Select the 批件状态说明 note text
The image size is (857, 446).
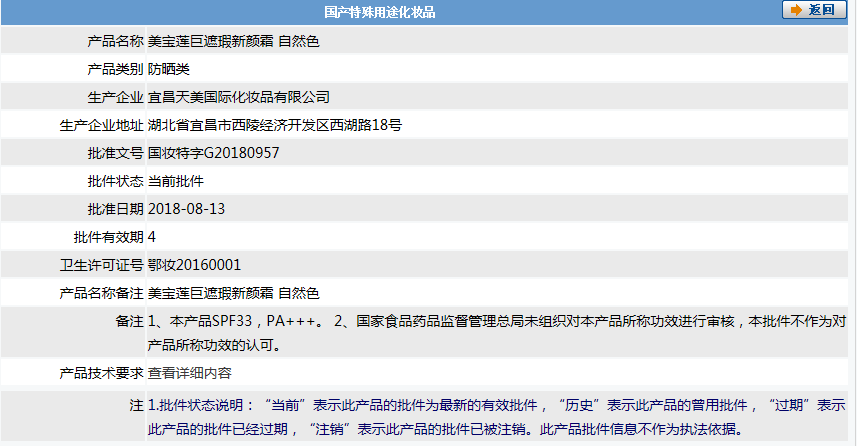click(x=496, y=417)
